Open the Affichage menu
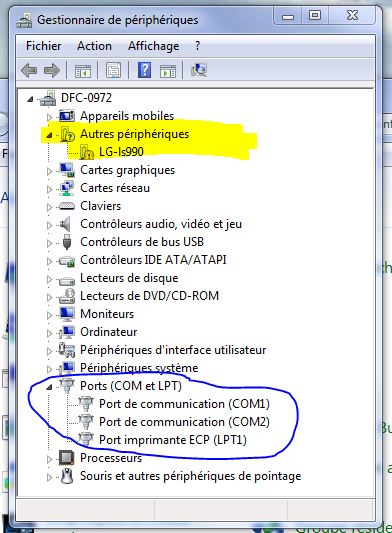Image resolution: width=392 pixels, height=533 pixels. (154, 46)
